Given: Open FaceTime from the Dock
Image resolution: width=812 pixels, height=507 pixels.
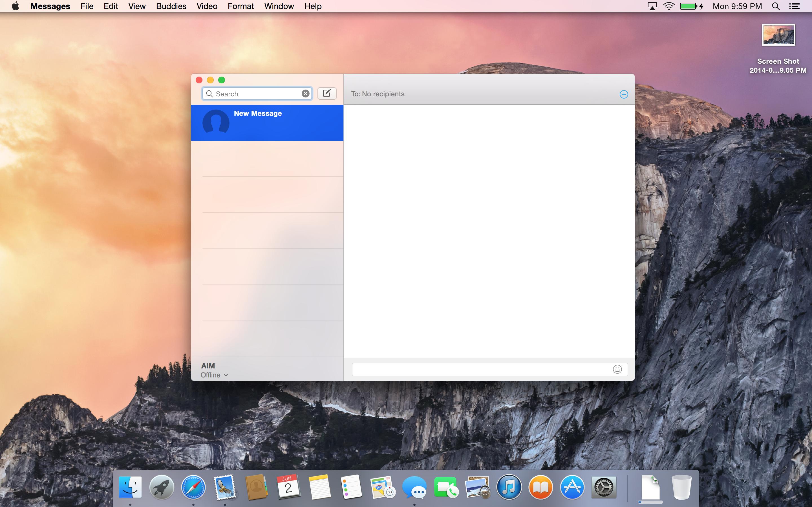Looking at the screenshot, I should (445, 487).
